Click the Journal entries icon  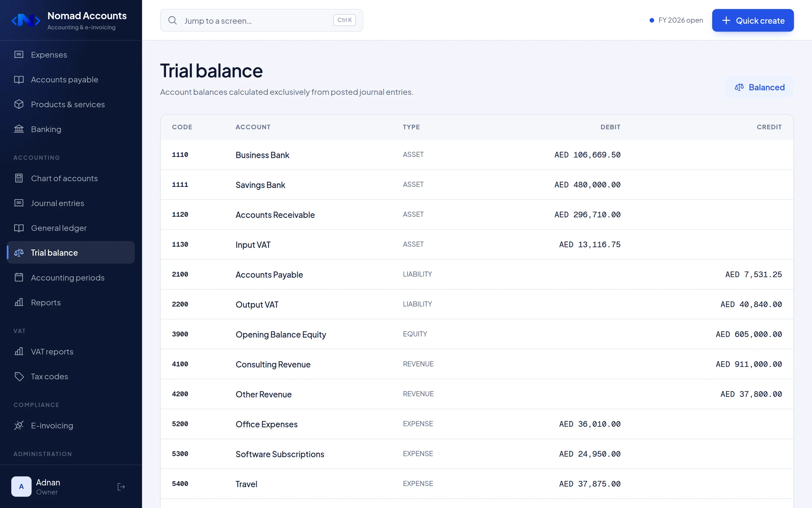tap(19, 203)
